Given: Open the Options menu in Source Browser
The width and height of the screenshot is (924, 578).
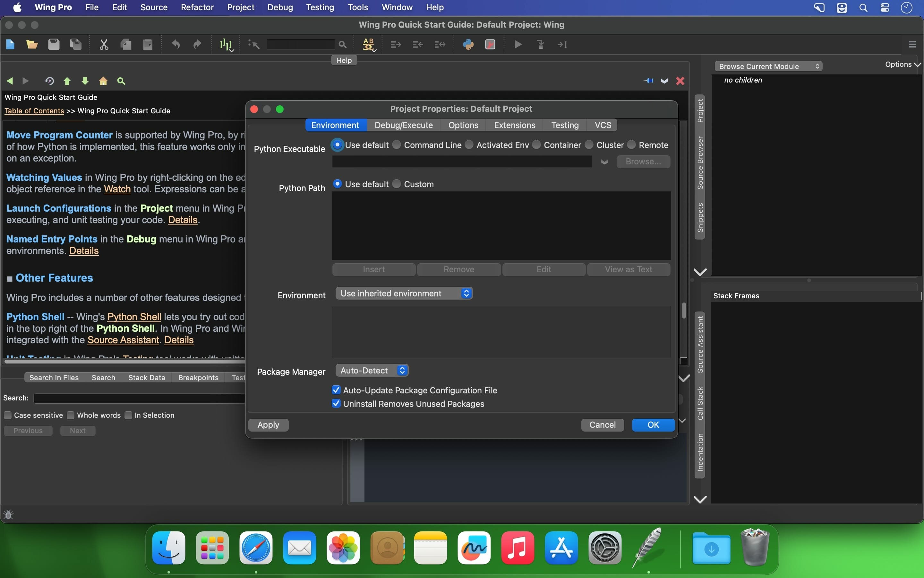Looking at the screenshot, I should point(903,64).
